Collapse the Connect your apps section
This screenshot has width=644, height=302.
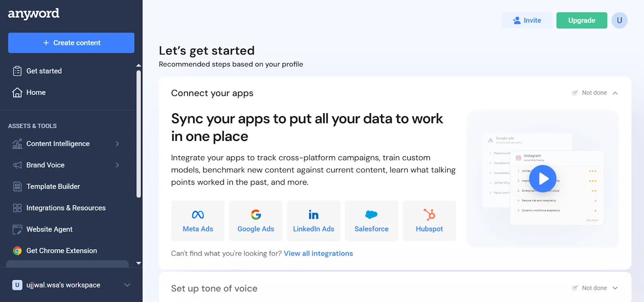click(x=615, y=93)
